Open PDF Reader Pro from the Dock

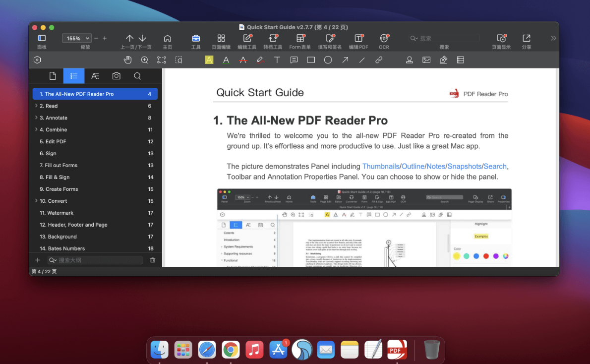397,350
